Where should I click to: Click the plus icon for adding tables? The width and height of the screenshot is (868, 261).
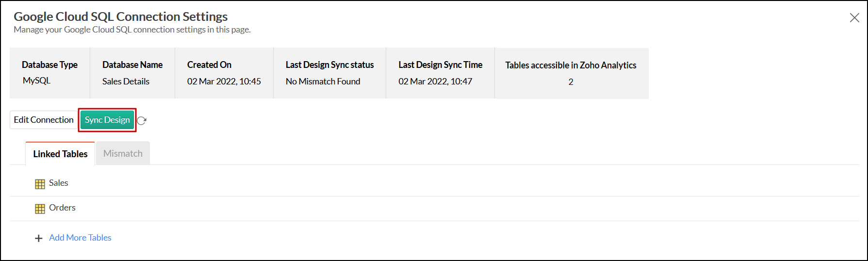(39, 238)
